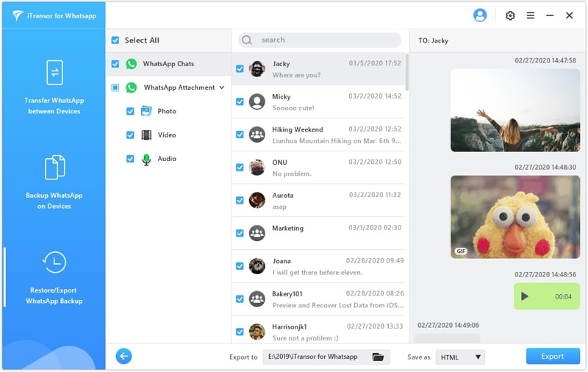Click the Restore/Export WhatsApp Backup icon
588x372 pixels.
click(x=54, y=262)
